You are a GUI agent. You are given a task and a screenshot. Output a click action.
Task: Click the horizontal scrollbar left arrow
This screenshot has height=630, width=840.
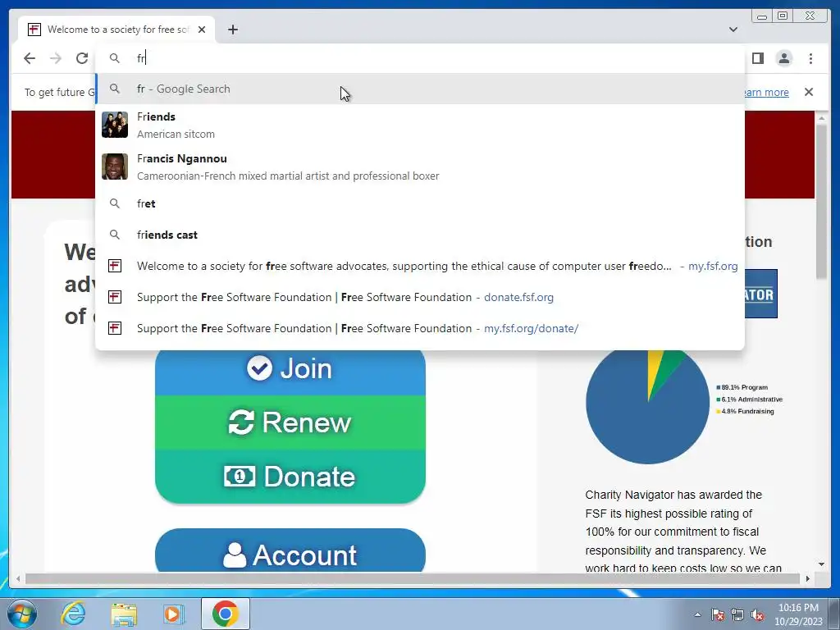[18, 578]
